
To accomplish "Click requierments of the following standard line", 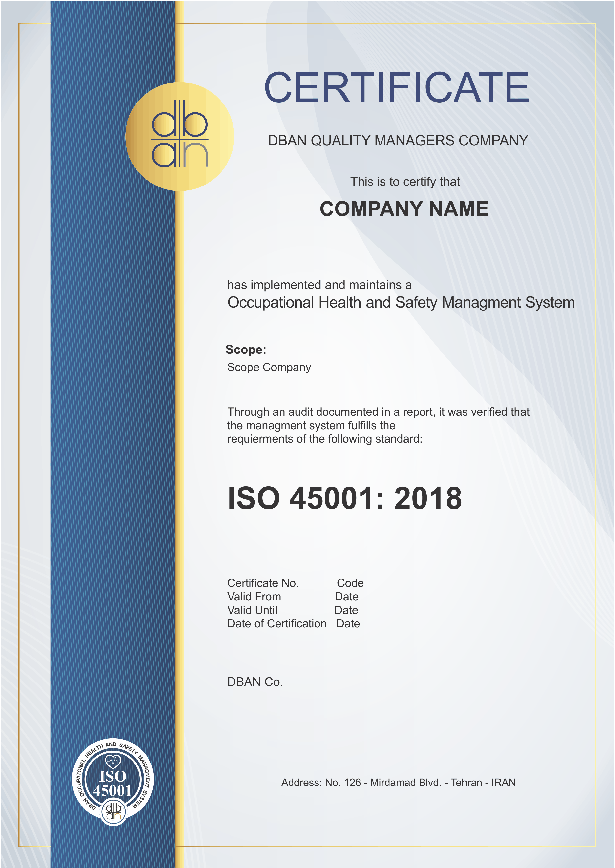I will [x=324, y=439].
